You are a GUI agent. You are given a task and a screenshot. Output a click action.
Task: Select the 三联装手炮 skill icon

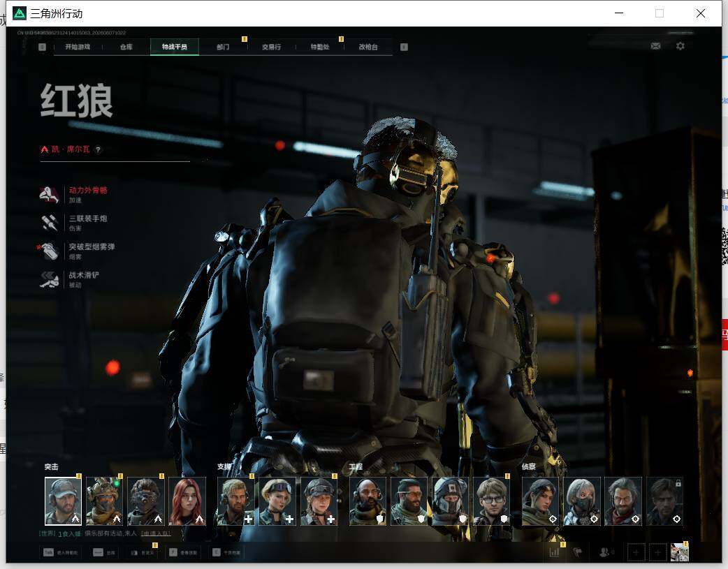(49, 223)
